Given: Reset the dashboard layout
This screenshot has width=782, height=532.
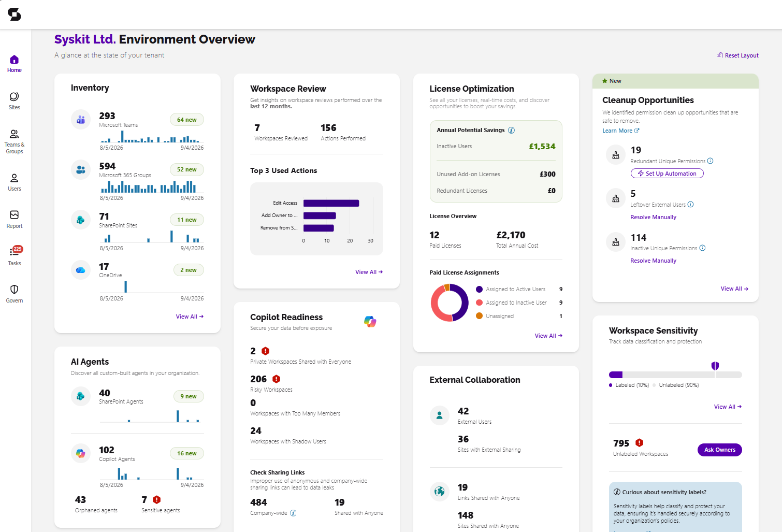Looking at the screenshot, I should (x=738, y=55).
